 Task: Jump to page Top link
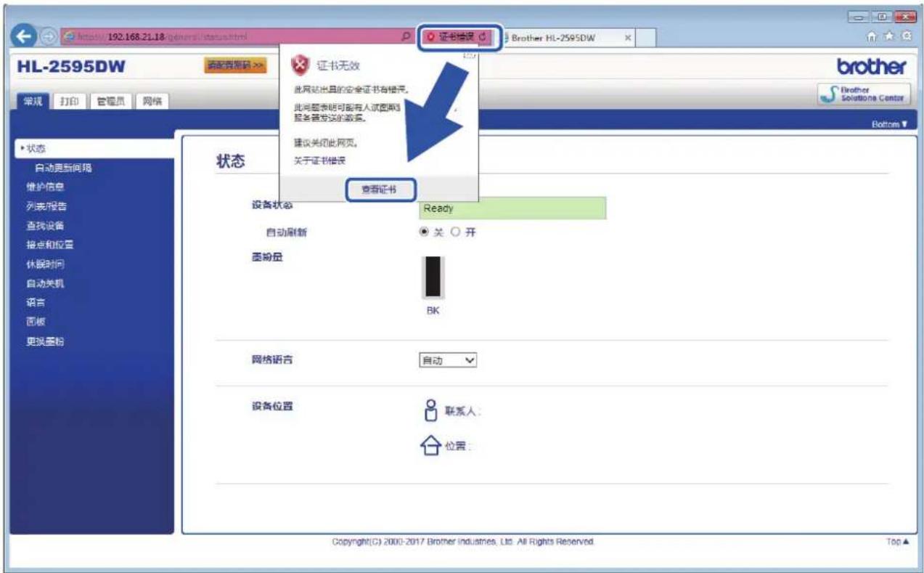[896, 542]
